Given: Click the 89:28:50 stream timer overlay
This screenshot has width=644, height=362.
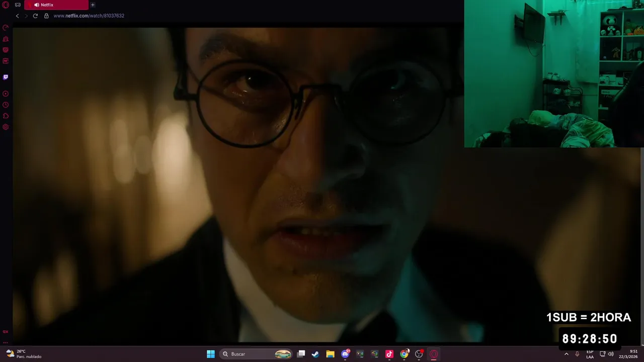Looking at the screenshot, I should tap(590, 338).
